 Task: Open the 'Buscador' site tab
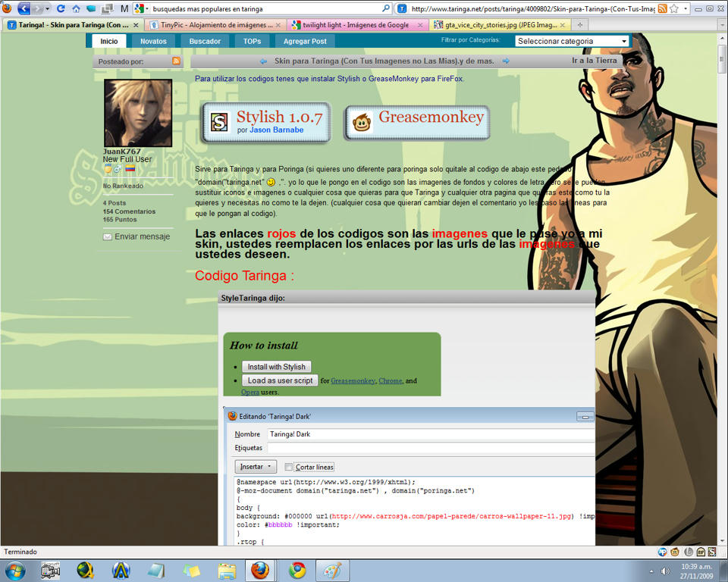(205, 42)
